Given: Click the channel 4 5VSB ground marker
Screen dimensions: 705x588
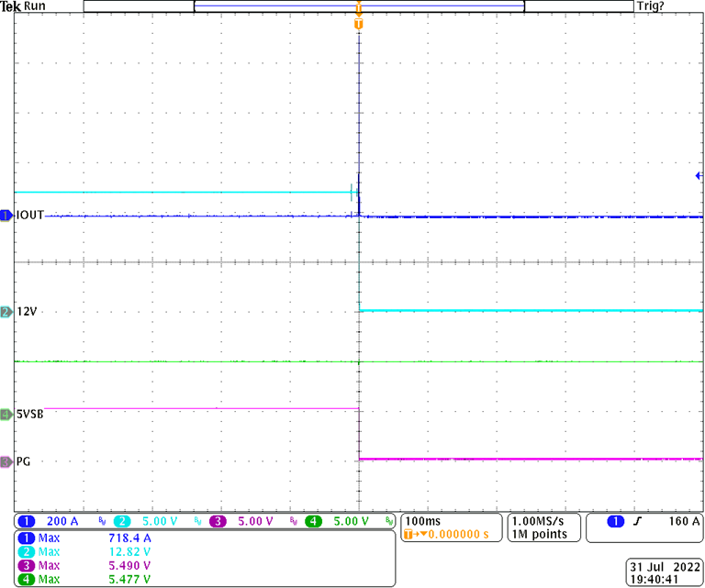Looking at the screenshot, I should 6,414.
